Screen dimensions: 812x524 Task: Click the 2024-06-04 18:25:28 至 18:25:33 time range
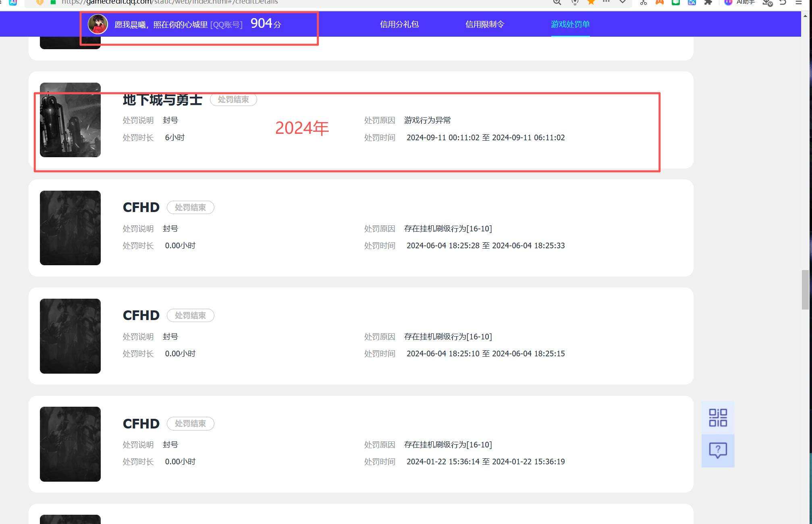[x=486, y=245]
